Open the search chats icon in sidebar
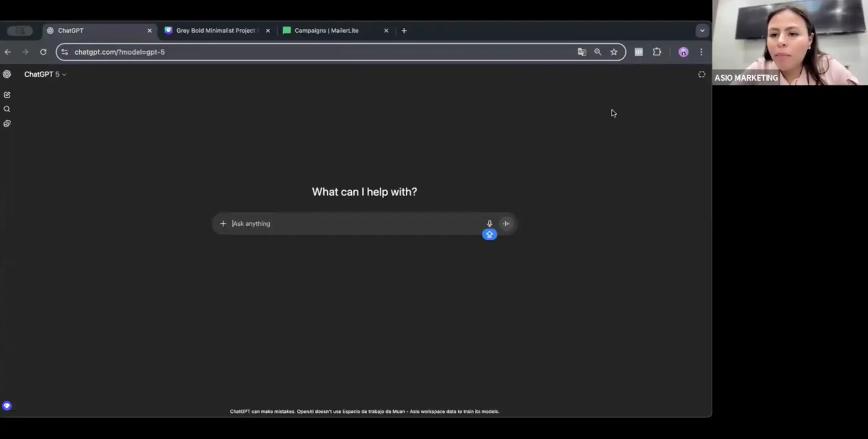The height and width of the screenshot is (439, 868). 7,109
